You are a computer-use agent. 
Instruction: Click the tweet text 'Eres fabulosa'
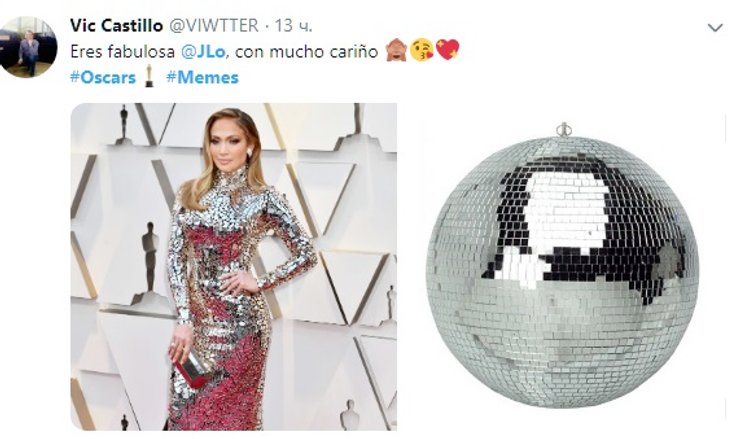[123, 51]
